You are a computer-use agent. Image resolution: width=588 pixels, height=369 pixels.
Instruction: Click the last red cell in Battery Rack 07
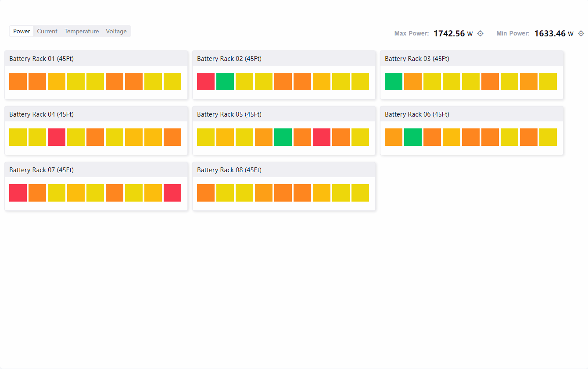[x=172, y=193]
